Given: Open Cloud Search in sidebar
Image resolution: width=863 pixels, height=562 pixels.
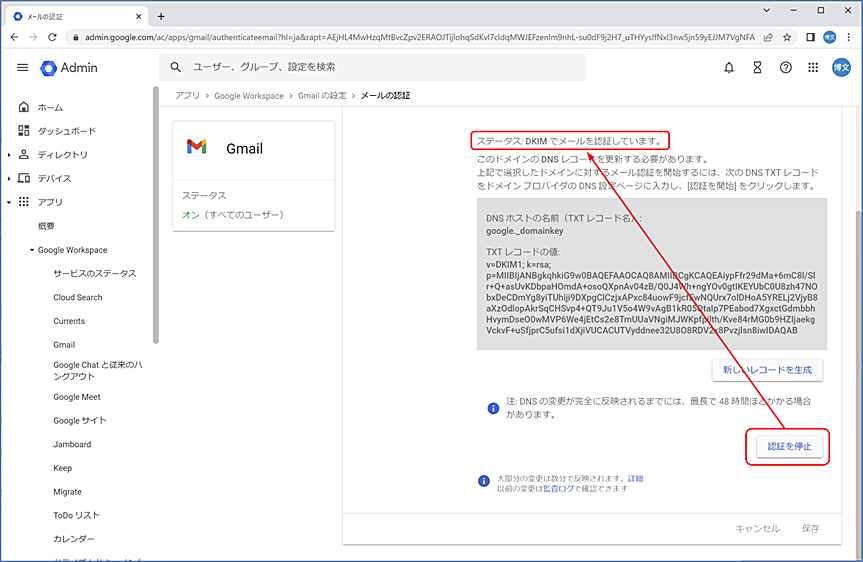Looking at the screenshot, I should (78, 297).
